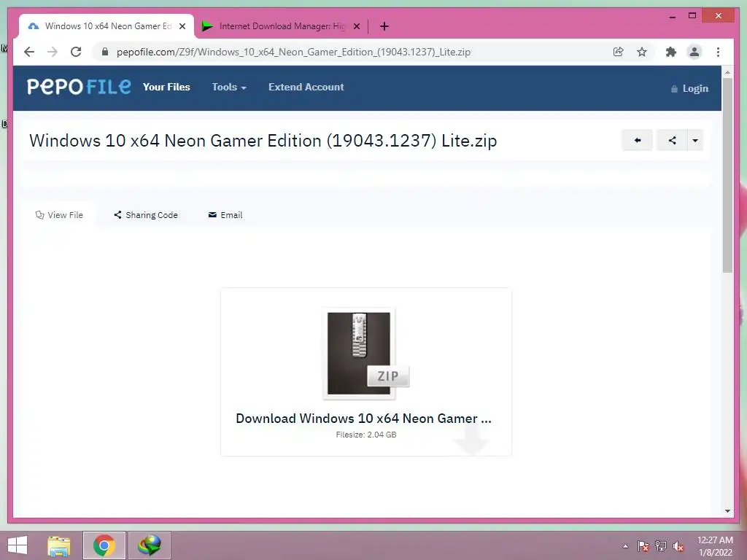Show hidden system tray icons
The image size is (747, 560).
(x=625, y=546)
